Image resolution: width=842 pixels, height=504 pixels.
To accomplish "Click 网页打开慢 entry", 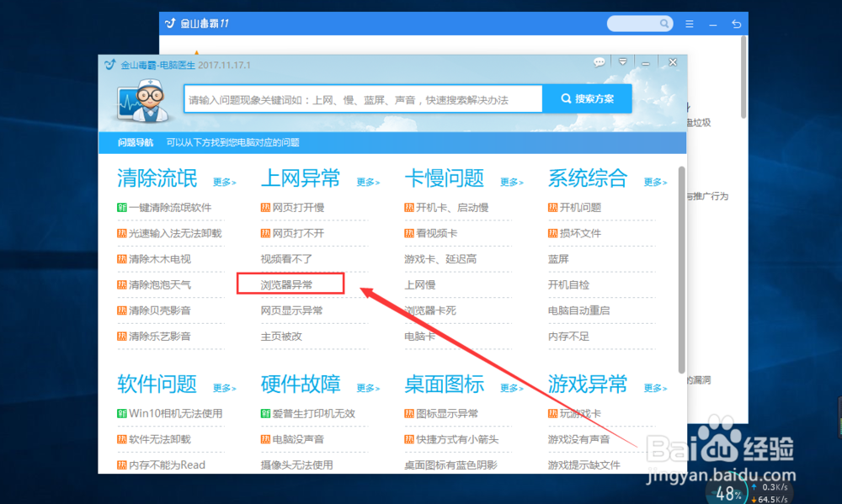I will pos(293,208).
